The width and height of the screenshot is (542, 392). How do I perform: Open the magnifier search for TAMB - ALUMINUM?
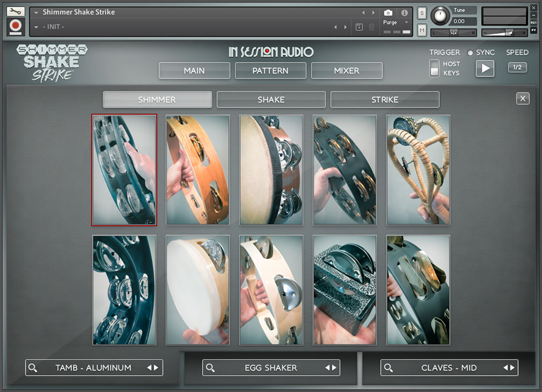pos(33,368)
